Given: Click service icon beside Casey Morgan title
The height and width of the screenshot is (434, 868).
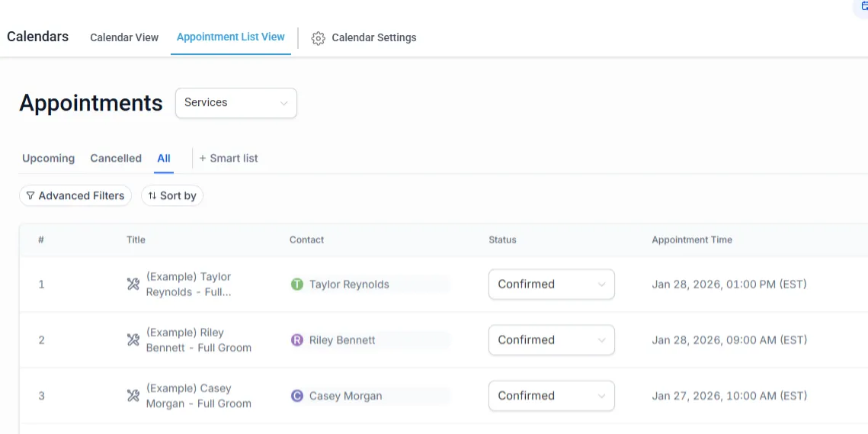Looking at the screenshot, I should coord(133,396).
